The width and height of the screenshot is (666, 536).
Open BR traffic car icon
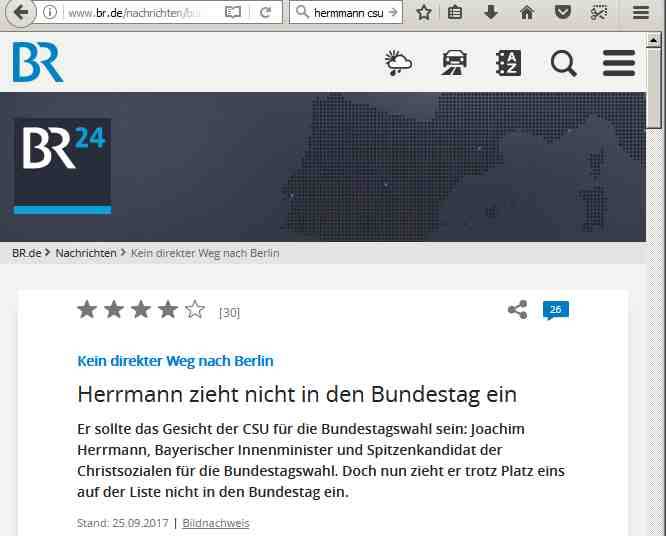(454, 63)
